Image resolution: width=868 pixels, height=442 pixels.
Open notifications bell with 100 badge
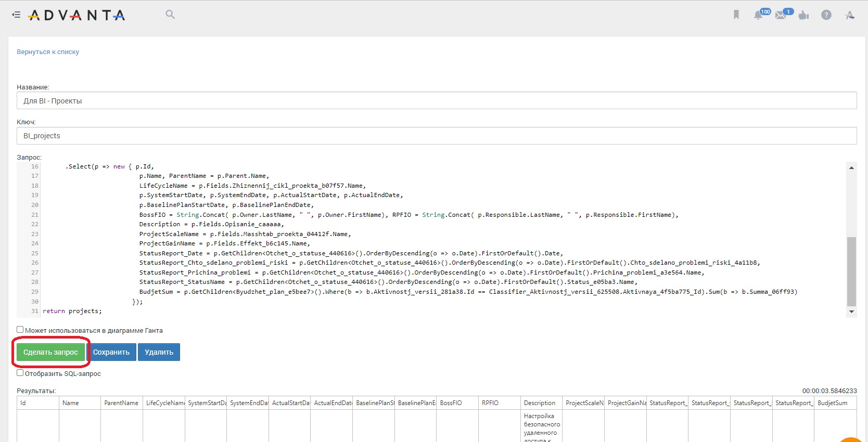[x=760, y=14]
